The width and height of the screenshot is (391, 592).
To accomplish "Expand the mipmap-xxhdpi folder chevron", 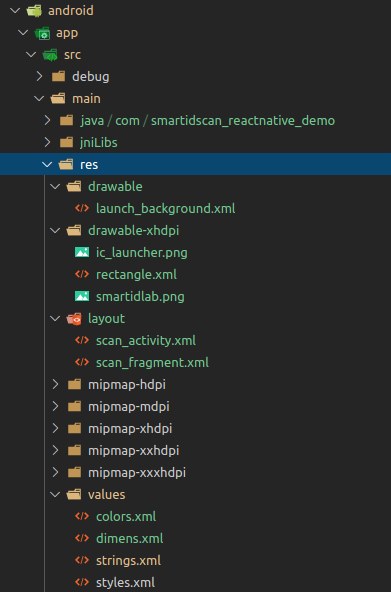I will [x=55, y=450].
